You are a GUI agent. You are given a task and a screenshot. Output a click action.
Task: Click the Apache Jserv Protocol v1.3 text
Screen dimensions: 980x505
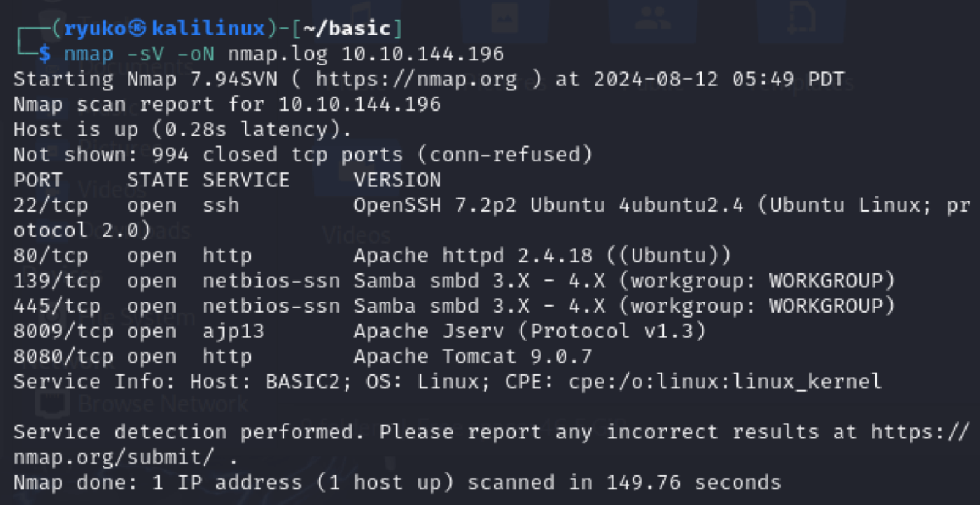point(530,331)
